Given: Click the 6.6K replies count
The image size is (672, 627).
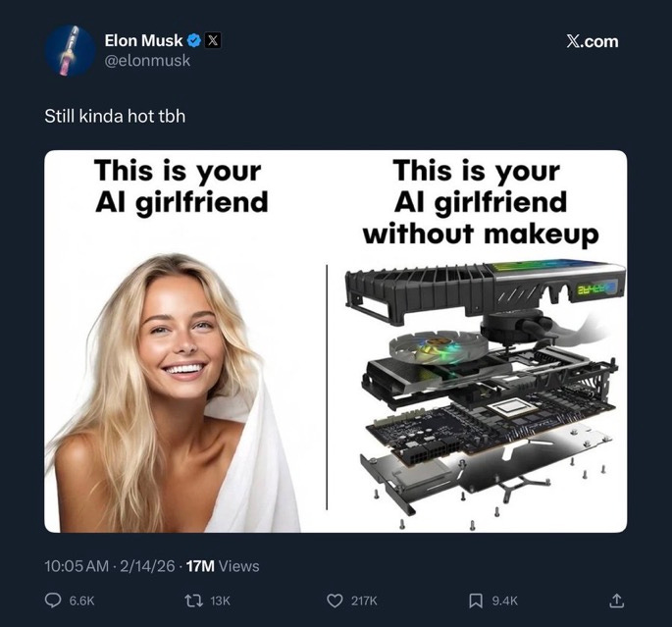Looking at the screenshot, I should click(81, 601).
